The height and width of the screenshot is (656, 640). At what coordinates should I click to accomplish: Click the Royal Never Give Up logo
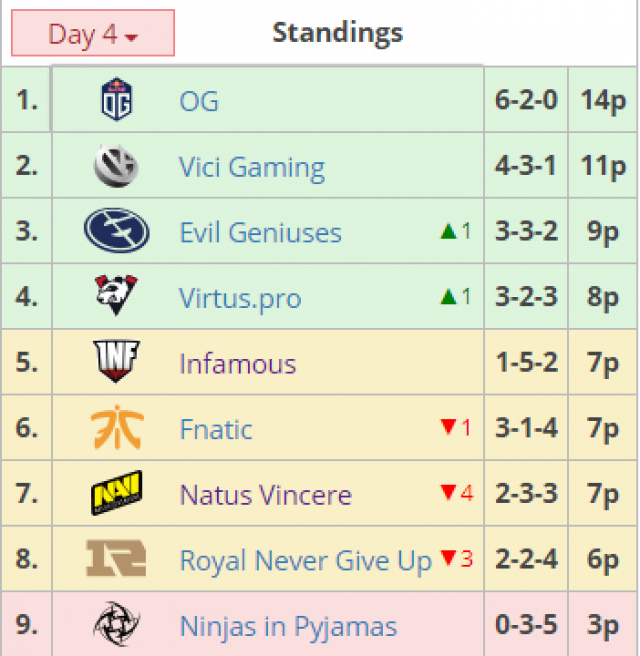point(117,559)
